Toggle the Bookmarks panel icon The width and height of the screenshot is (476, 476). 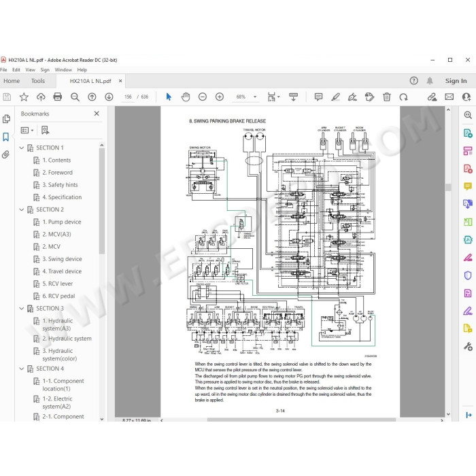5,137
